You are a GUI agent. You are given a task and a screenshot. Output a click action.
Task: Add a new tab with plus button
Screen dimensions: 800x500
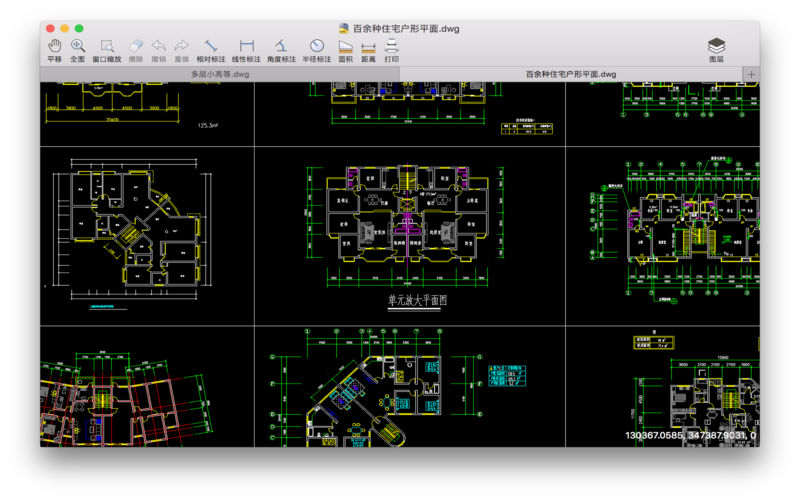click(x=751, y=74)
